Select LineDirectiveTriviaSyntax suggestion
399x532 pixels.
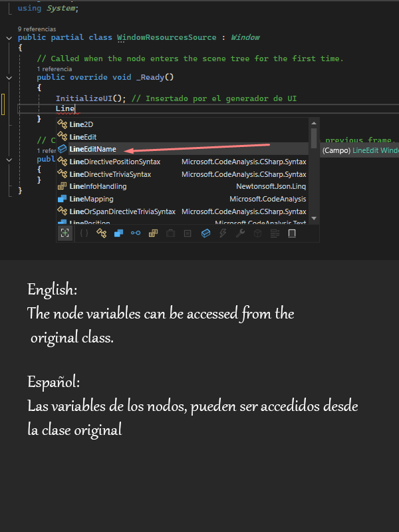point(182,174)
